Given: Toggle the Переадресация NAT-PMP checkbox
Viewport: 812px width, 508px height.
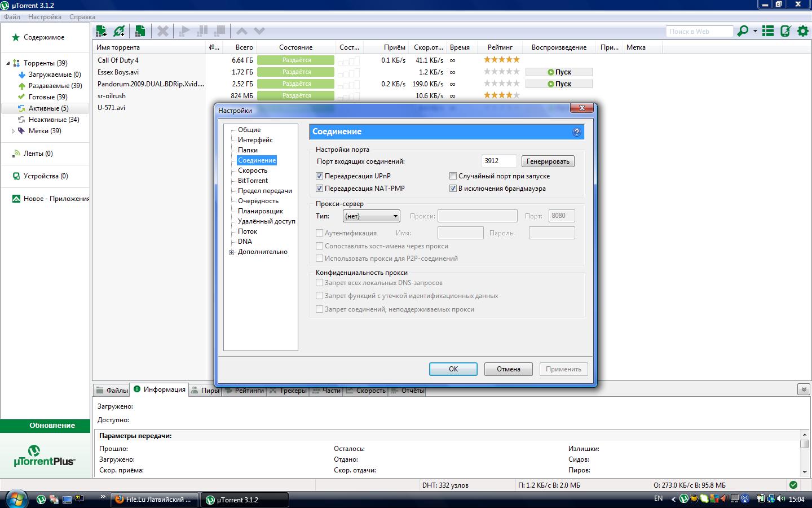Looking at the screenshot, I should click(319, 189).
